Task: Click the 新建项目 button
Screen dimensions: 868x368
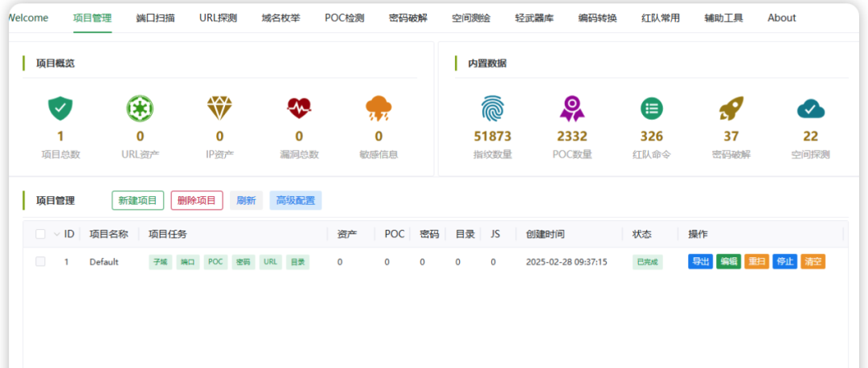Action: (x=138, y=200)
